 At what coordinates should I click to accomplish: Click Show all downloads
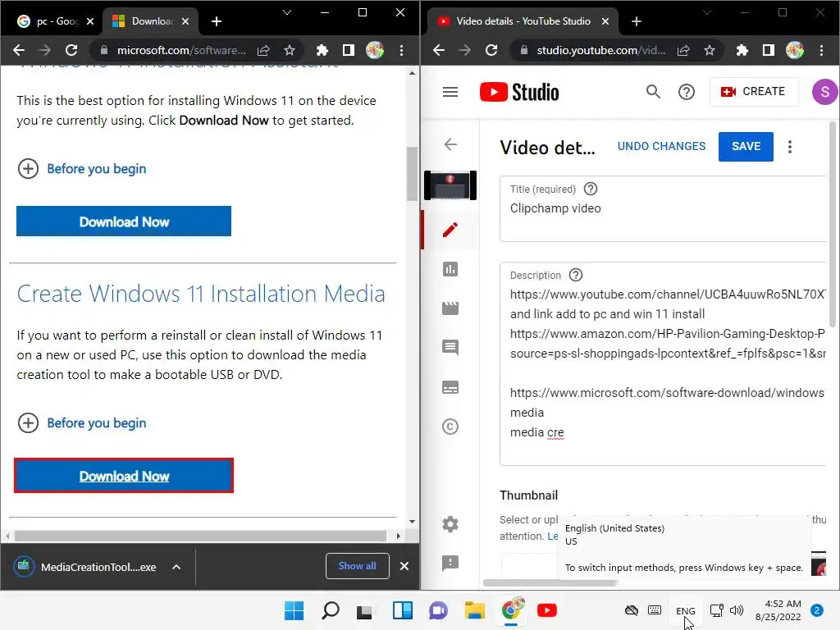tap(357, 566)
